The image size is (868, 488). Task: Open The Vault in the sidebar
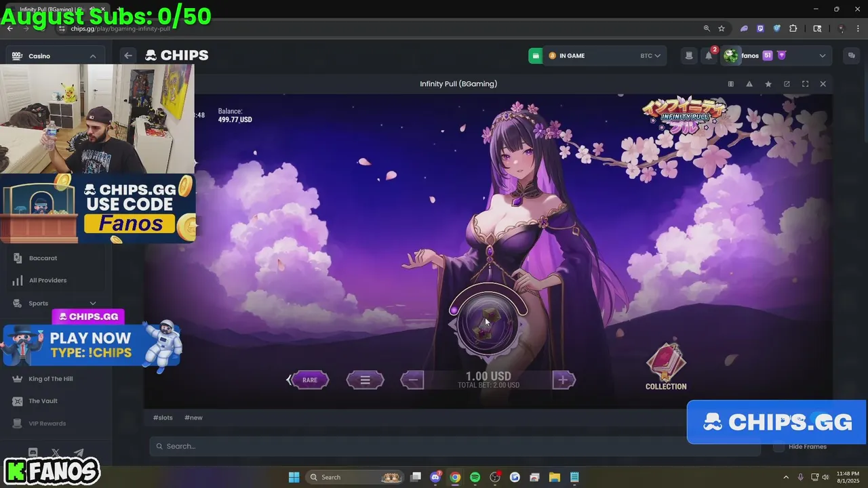(43, 401)
